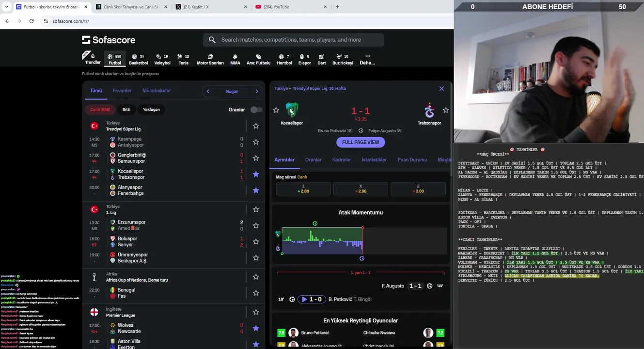Image resolution: width=644 pixels, height=349 pixels.
Task: Click the Trabzonspor team crest
Action: 429,111
